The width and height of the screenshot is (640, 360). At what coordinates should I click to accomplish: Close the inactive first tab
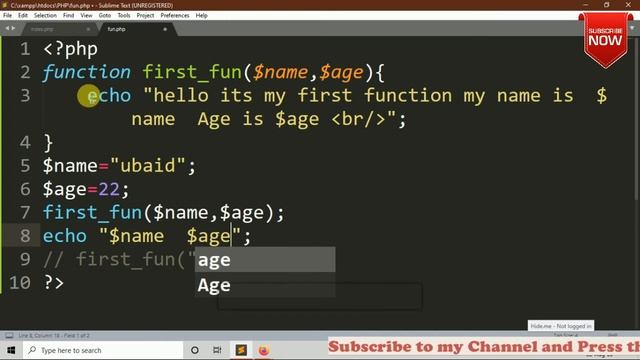coord(88,29)
